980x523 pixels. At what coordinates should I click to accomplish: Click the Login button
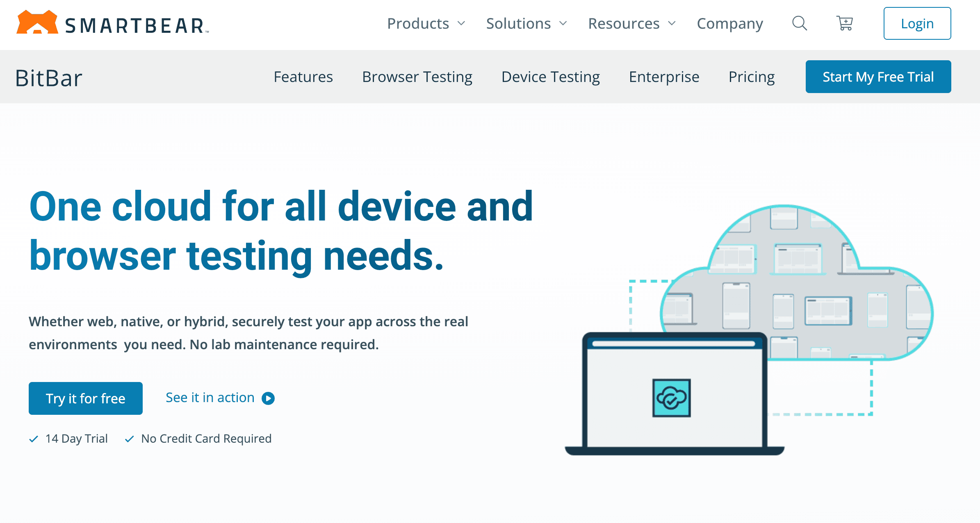pos(917,23)
